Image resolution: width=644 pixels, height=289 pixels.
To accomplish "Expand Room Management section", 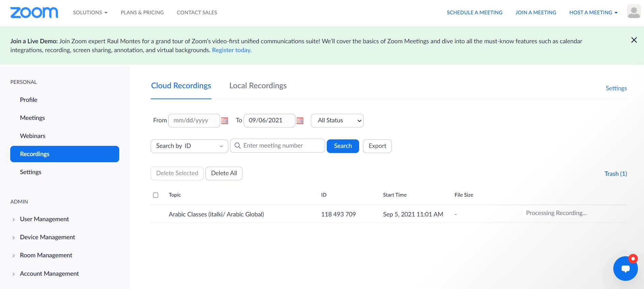I will (x=46, y=255).
